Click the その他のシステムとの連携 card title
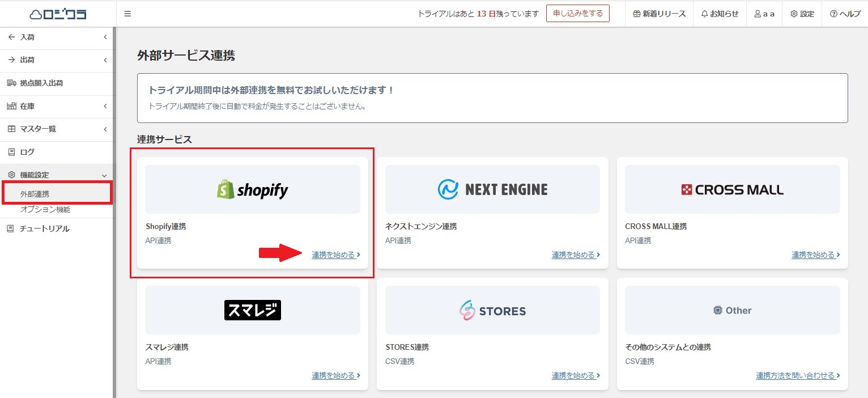Image resolution: width=868 pixels, height=398 pixels. point(668,347)
